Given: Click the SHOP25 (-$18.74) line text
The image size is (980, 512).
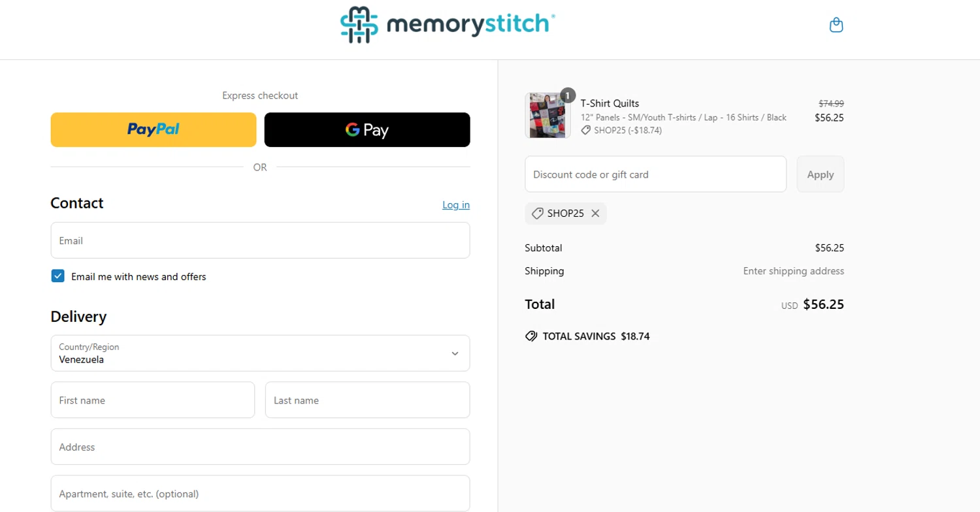Looking at the screenshot, I should click(x=628, y=130).
